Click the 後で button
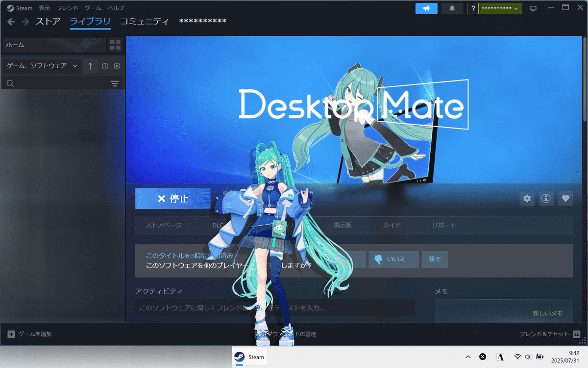This screenshot has width=588, height=368. point(435,260)
